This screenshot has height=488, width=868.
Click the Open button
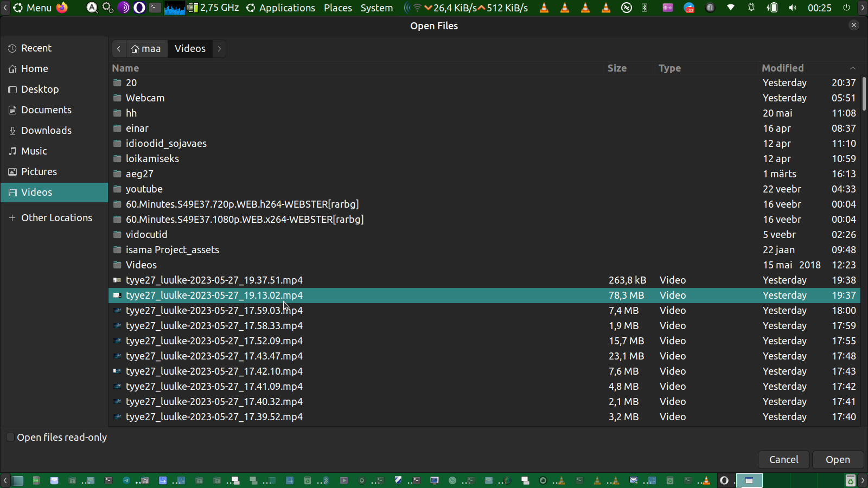pyautogui.click(x=837, y=460)
